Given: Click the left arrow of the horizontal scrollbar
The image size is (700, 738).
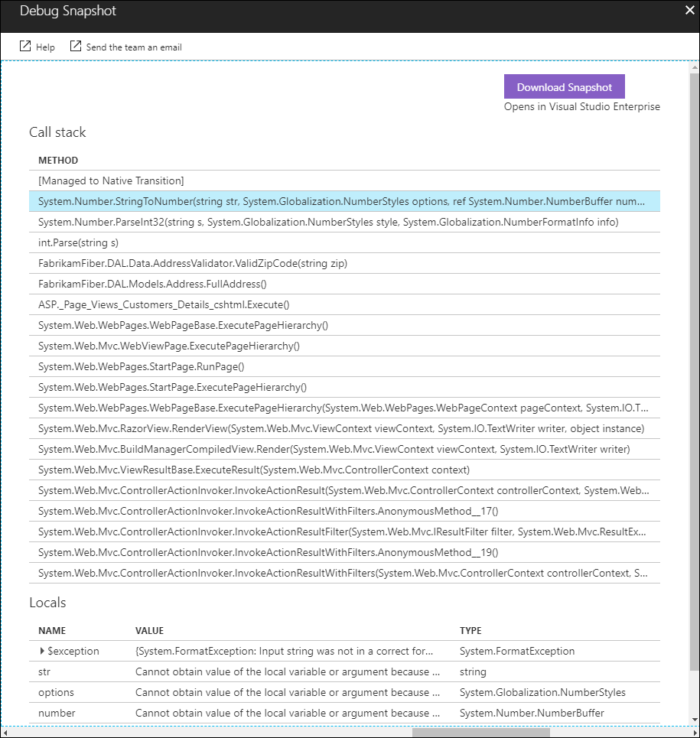Looking at the screenshot, I should click(x=5, y=733).
